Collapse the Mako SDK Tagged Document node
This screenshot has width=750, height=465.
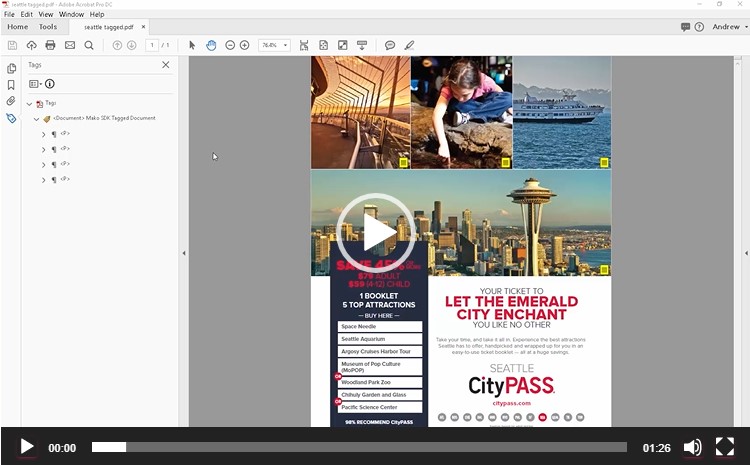click(x=36, y=118)
